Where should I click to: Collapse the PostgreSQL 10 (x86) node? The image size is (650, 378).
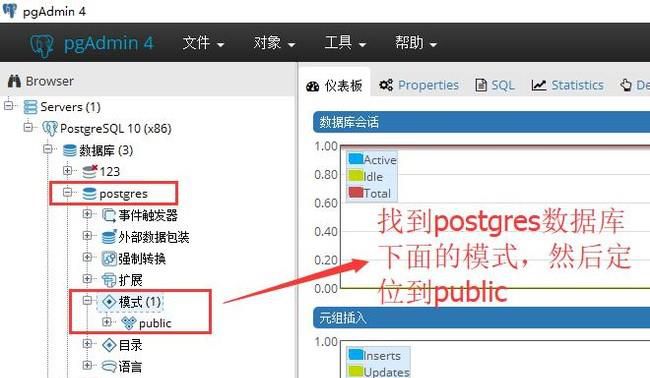pyautogui.click(x=28, y=127)
